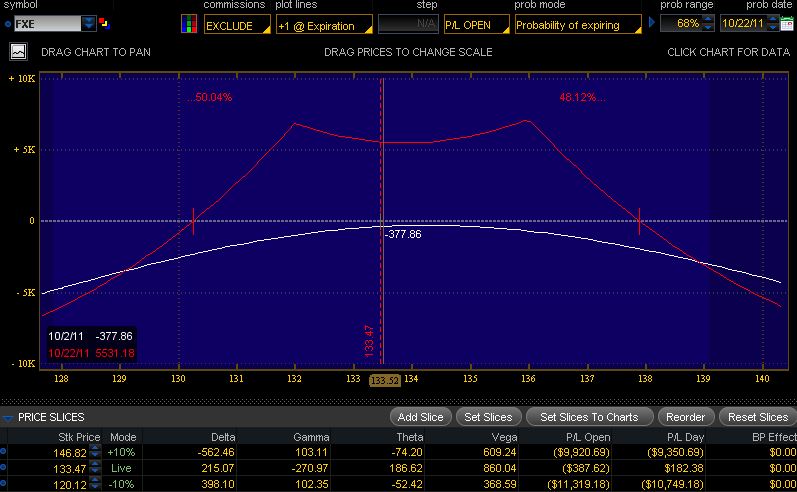Click the Theta value 186.62
The height and width of the screenshot is (492, 797).
coord(406,468)
